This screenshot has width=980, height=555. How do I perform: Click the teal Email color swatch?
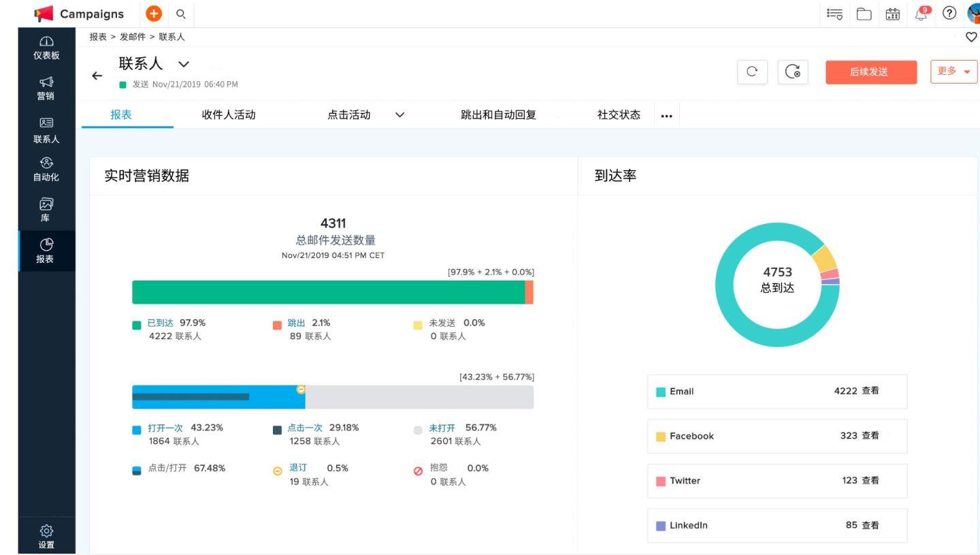(x=661, y=392)
